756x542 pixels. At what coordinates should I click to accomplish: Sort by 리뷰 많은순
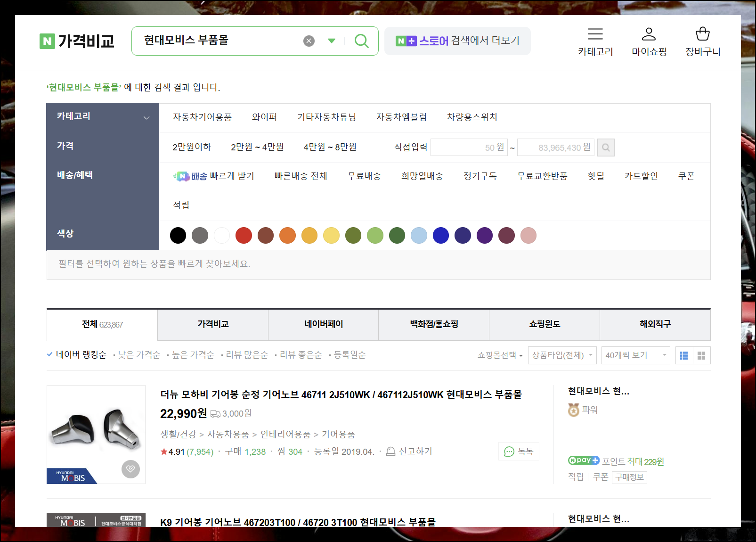pos(247,355)
